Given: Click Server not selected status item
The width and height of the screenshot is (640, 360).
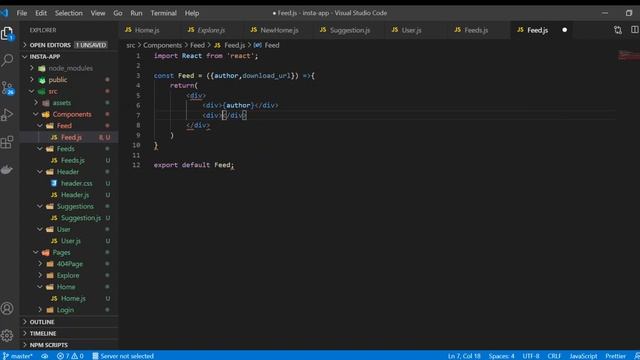Looking at the screenshot, I should pos(123,356).
